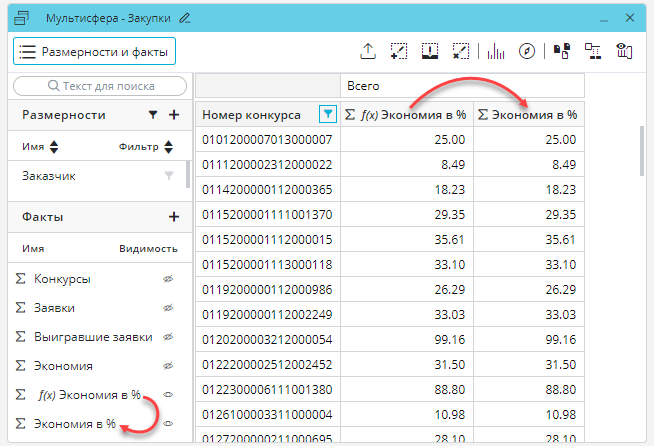This screenshot has height=446, width=654.
Task: Add a new fact with plus icon
Action: pos(174,216)
